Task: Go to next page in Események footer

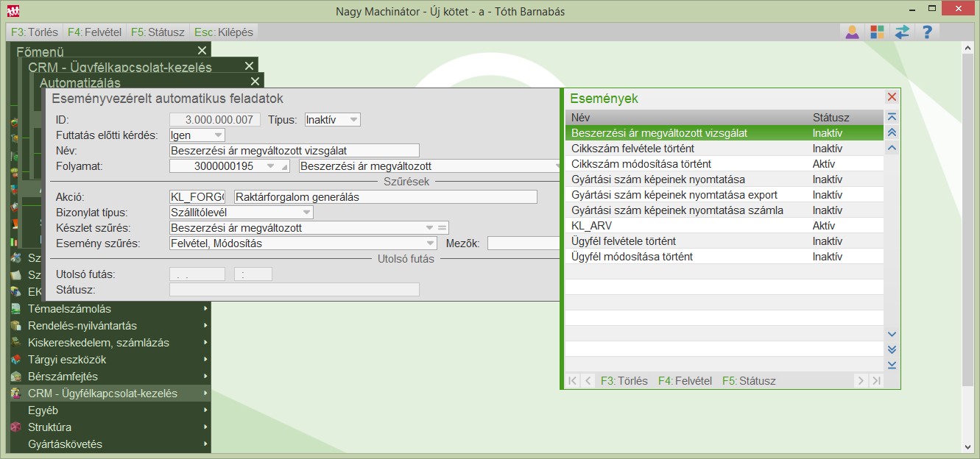Action: point(860,380)
